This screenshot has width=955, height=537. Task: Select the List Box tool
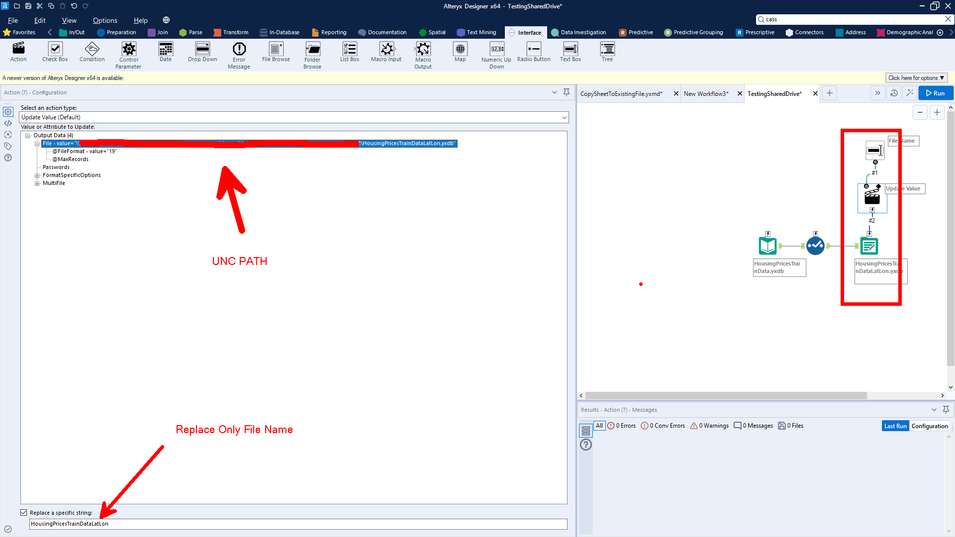point(350,52)
